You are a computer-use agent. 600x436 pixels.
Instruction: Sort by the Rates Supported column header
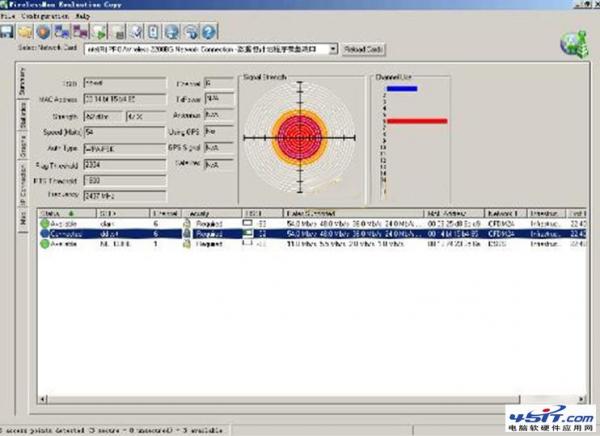tap(354, 213)
